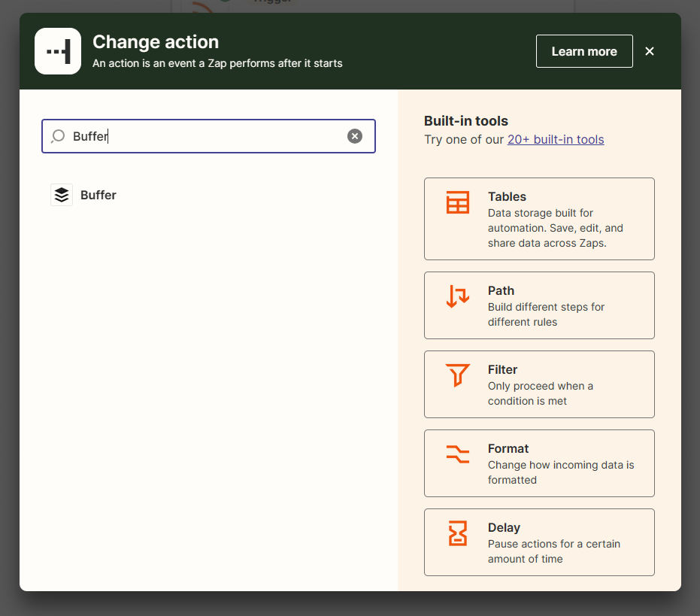Screen dimensions: 700x616
Task: Click the Built-in tools heading
Action: 466,121
